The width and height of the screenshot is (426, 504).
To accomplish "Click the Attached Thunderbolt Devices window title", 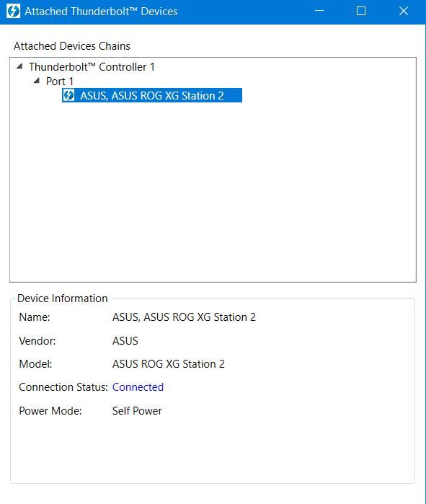I will 101,12.
